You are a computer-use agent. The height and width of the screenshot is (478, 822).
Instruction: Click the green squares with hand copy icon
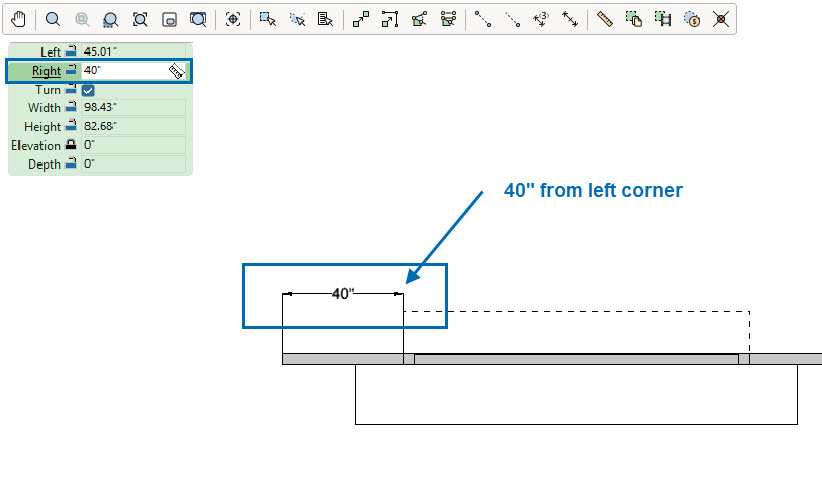tap(633, 19)
